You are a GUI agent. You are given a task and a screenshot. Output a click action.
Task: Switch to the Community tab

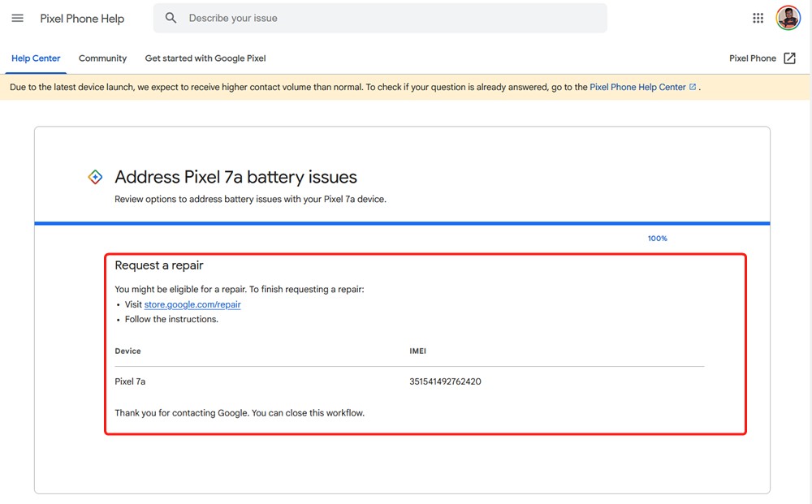coord(102,58)
